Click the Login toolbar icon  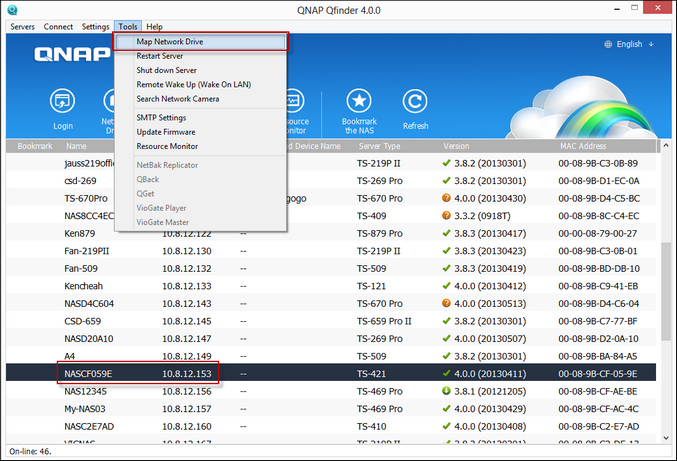point(62,102)
